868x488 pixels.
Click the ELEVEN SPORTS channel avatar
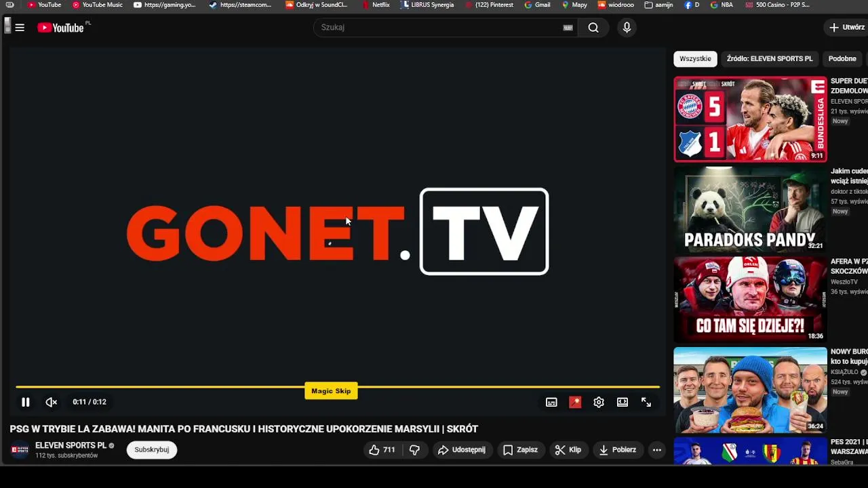pos(20,450)
